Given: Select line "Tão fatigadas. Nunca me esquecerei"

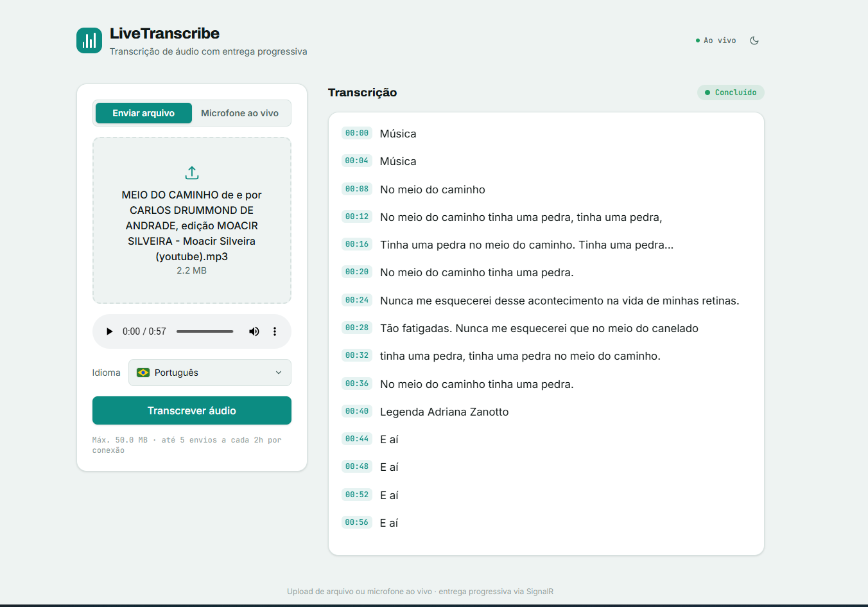Looking at the screenshot, I should (x=539, y=328).
